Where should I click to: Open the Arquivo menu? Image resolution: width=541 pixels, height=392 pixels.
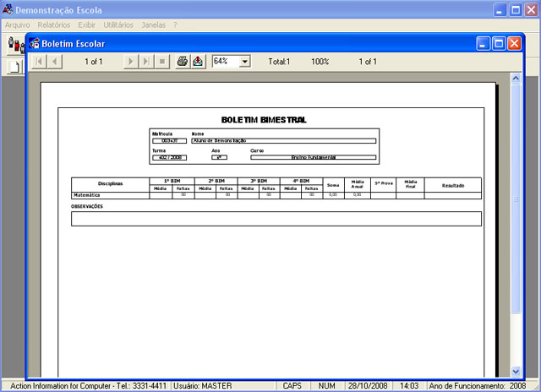tap(17, 25)
